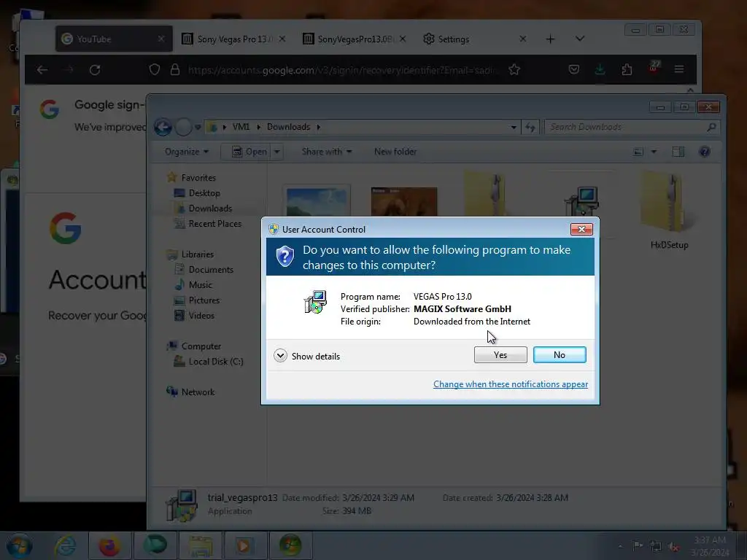Switch to the YouTube browser tab

pos(113,39)
